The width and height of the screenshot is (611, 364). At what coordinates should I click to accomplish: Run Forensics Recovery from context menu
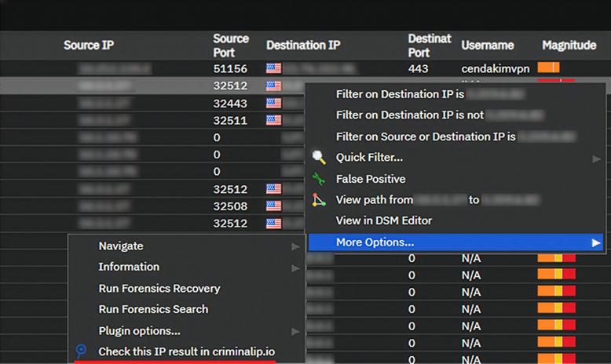159,289
